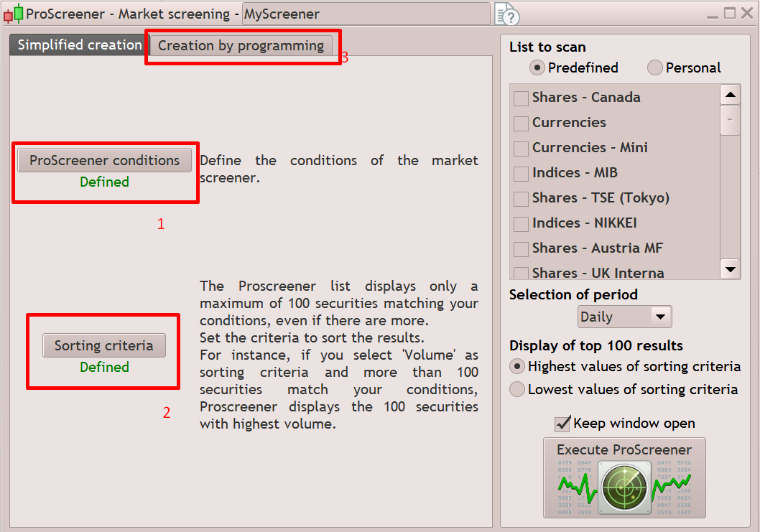This screenshot has height=532, width=760.
Task: Check Indices - MIB
Action: click(x=521, y=174)
